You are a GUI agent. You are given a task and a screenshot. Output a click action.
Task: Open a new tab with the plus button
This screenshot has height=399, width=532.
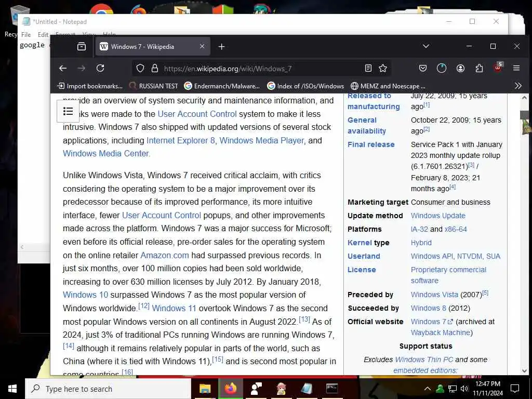click(x=221, y=46)
